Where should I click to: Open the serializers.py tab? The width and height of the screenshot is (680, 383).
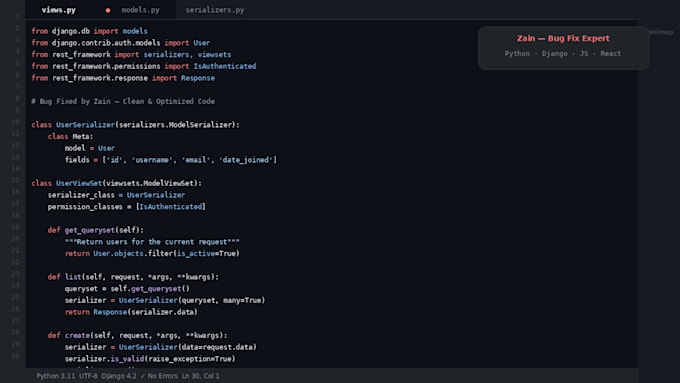(215, 10)
